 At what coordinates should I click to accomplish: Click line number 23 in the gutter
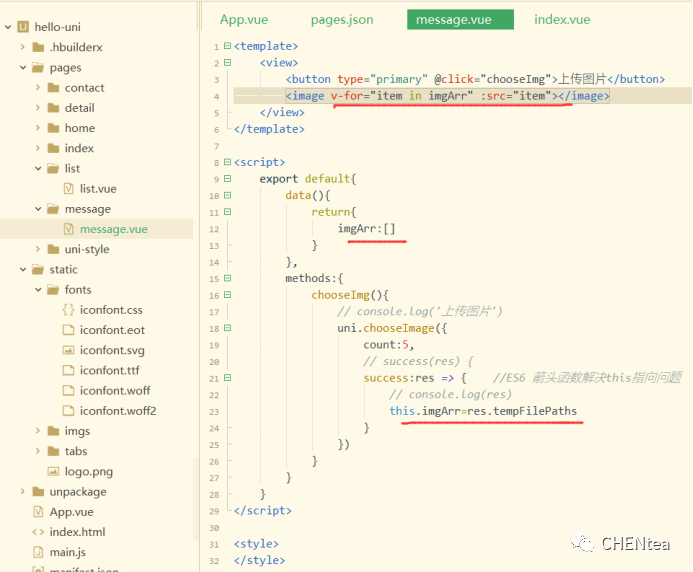point(215,411)
